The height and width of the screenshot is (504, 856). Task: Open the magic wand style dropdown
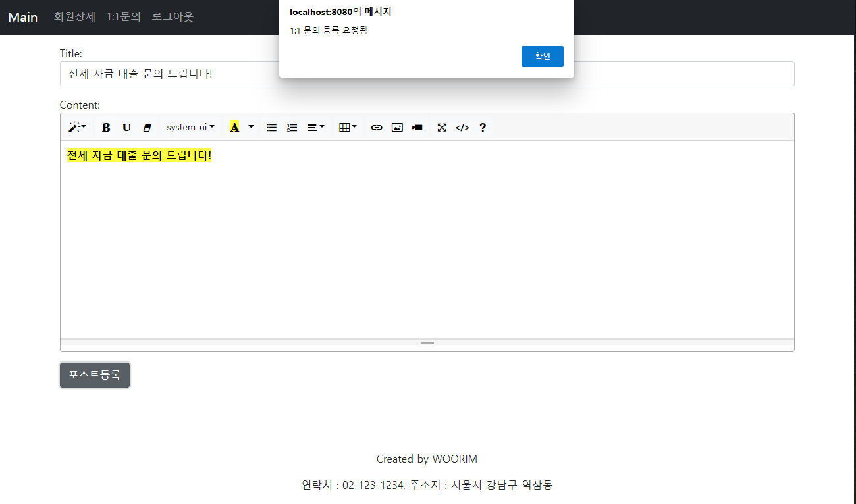tap(78, 128)
